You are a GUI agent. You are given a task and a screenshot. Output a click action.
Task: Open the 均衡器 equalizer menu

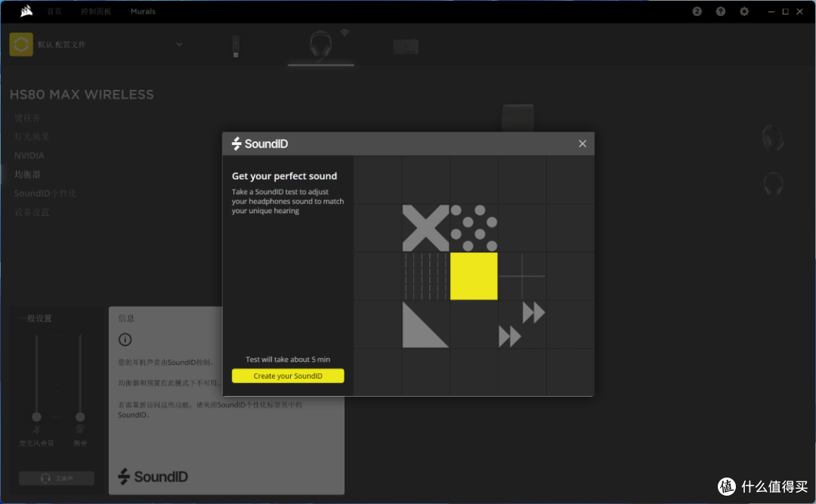(x=27, y=175)
